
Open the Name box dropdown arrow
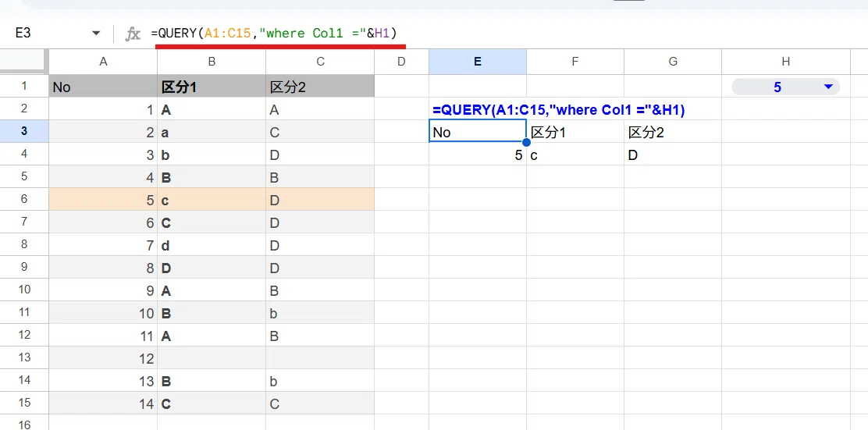pyautogui.click(x=96, y=34)
